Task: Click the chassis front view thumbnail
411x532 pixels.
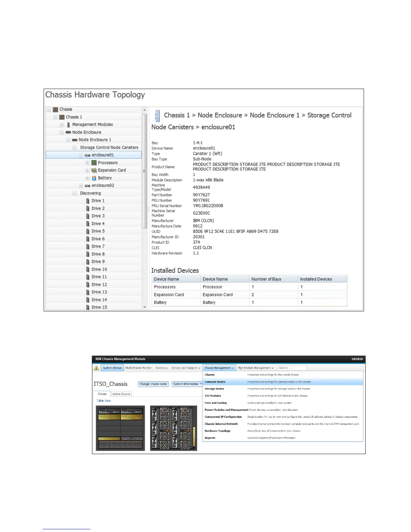Action: click(x=120, y=428)
